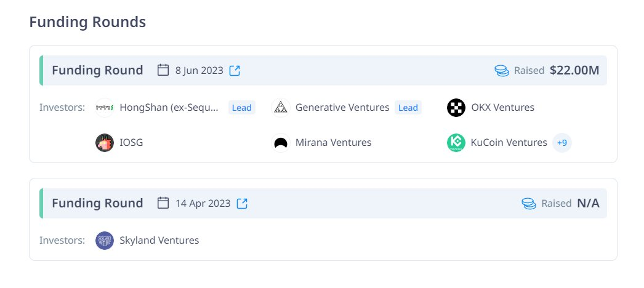Click the Mirana Ventures logo
The width and height of the screenshot is (644, 288).
pyautogui.click(x=281, y=143)
